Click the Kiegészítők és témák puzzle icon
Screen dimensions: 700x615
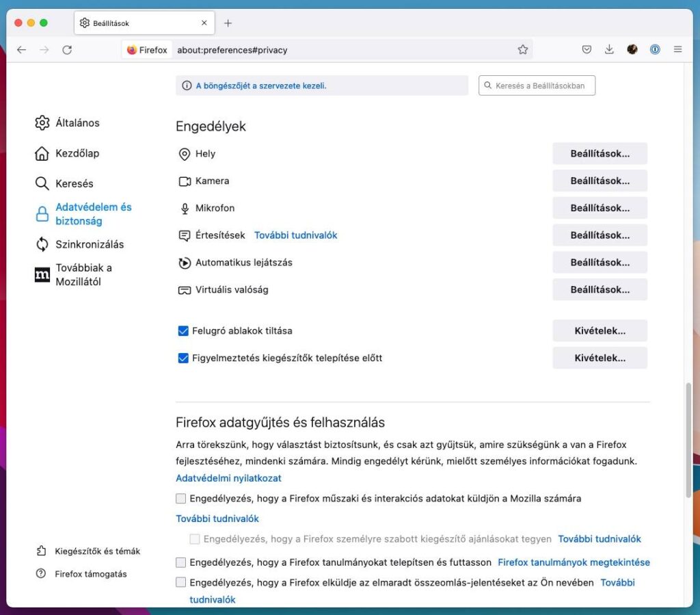point(41,551)
